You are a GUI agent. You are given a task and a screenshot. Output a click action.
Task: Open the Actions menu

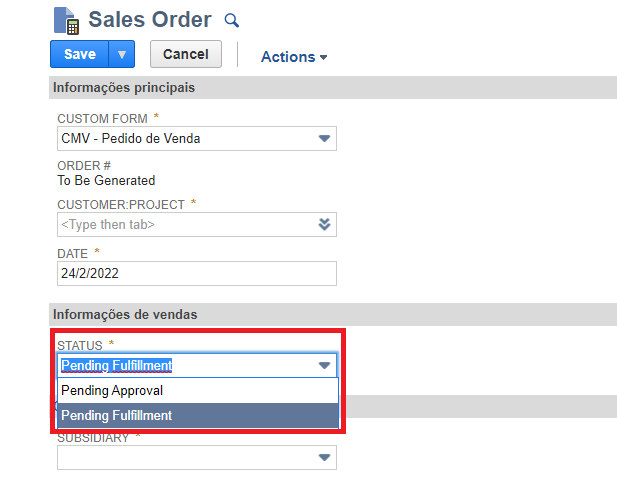click(294, 57)
